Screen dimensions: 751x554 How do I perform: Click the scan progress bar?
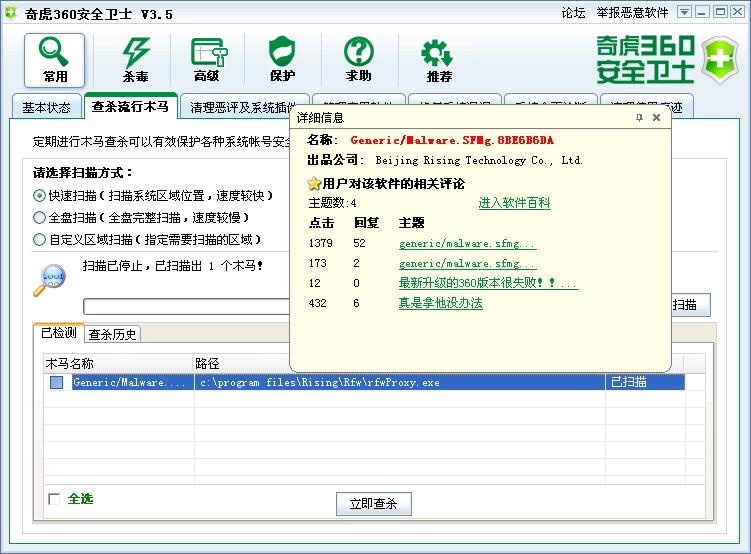pyautogui.click(x=187, y=306)
